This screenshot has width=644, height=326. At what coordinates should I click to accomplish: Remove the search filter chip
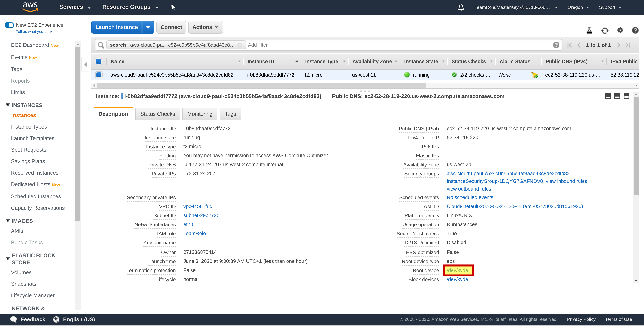240,45
